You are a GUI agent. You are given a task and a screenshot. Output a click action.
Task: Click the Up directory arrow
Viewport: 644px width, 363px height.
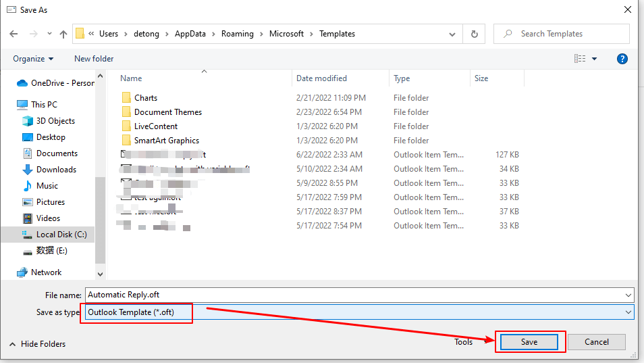coord(63,34)
